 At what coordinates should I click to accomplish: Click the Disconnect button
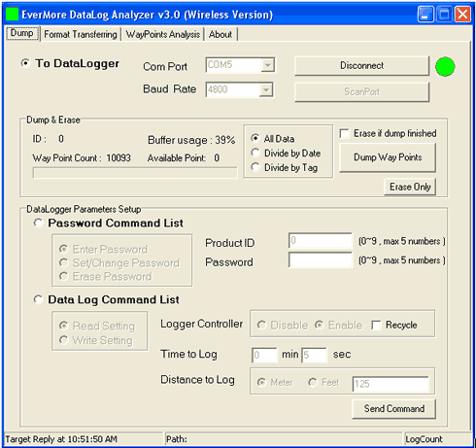coord(361,66)
